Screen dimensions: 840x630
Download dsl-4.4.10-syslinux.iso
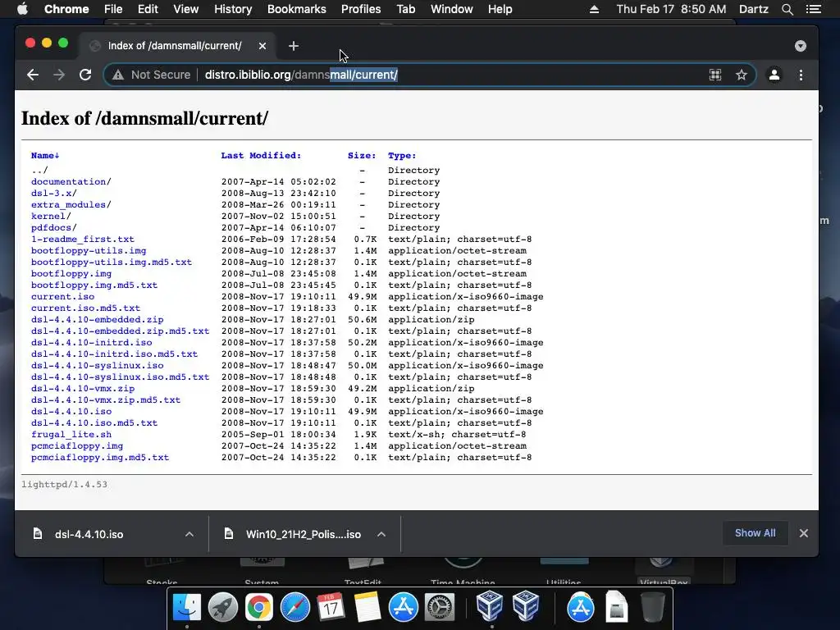click(x=97, y=366)
